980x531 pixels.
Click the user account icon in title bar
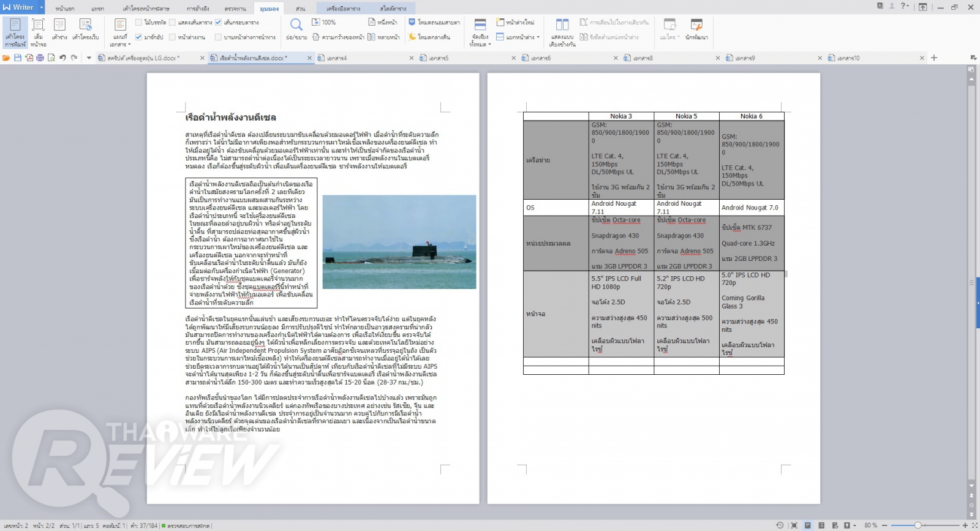click(x=892, y=6)
